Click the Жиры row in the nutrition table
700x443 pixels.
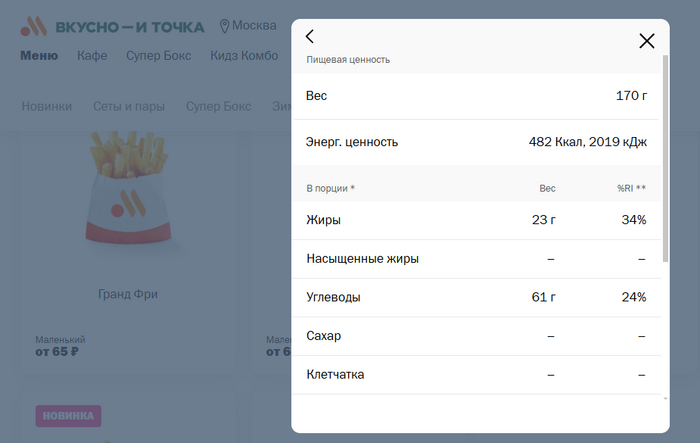(476, 220)
